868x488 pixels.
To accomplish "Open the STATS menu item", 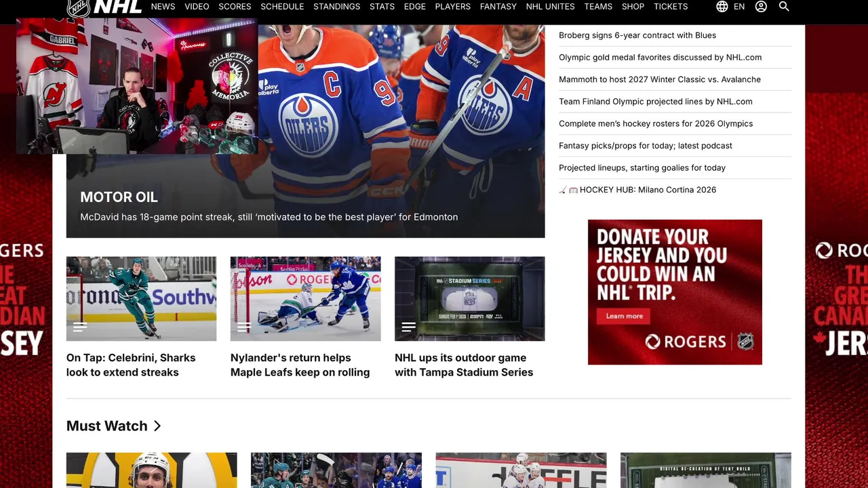I will (382, 7).
